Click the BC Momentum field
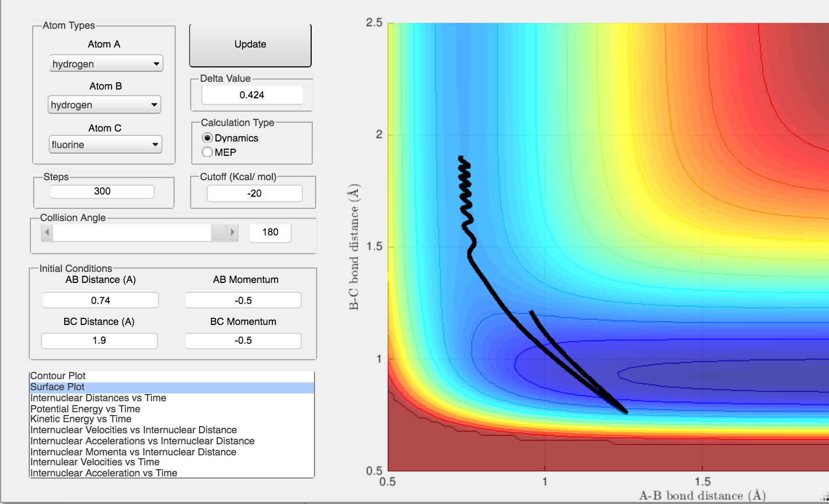The height and width of the screenshot is (504, 829). [x=243, y=340]
